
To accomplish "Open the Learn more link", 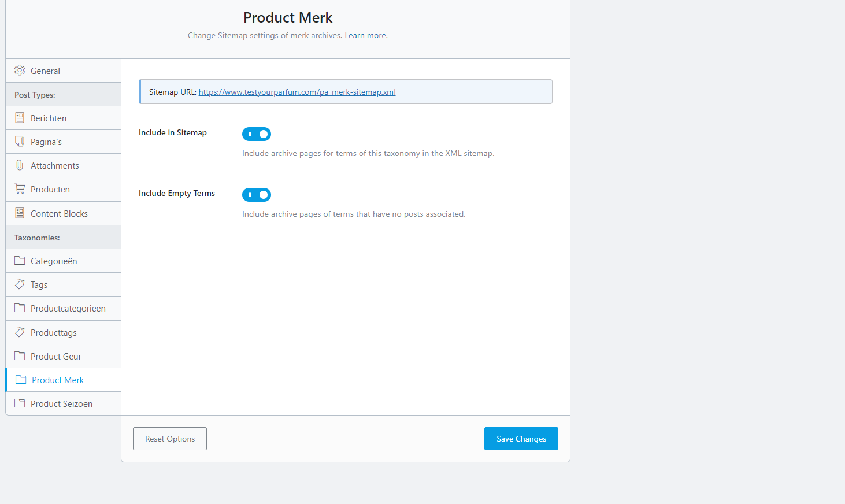I will coord(365,36).
